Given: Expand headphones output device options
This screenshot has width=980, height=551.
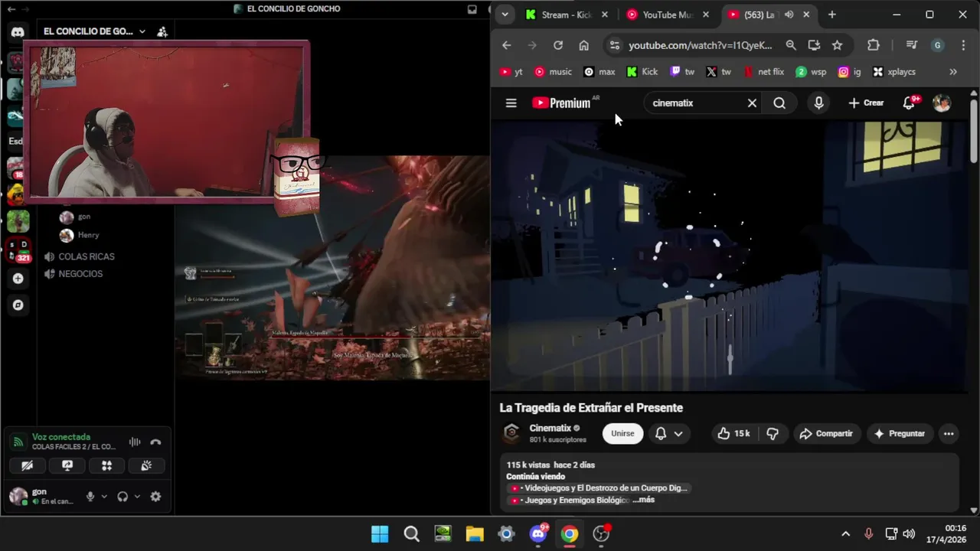Looking at the screenshot, I should pos(137,496).
